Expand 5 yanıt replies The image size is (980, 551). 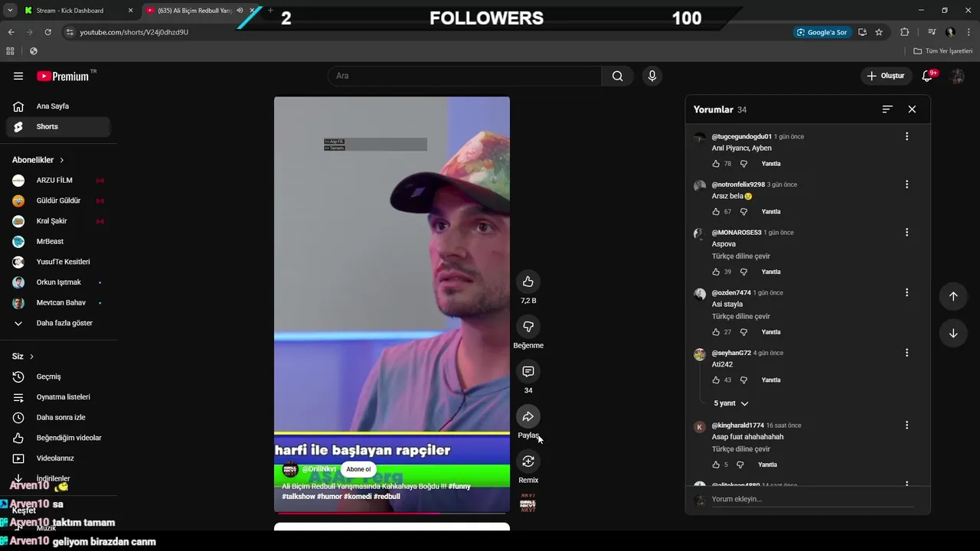(x=731, y=403)
